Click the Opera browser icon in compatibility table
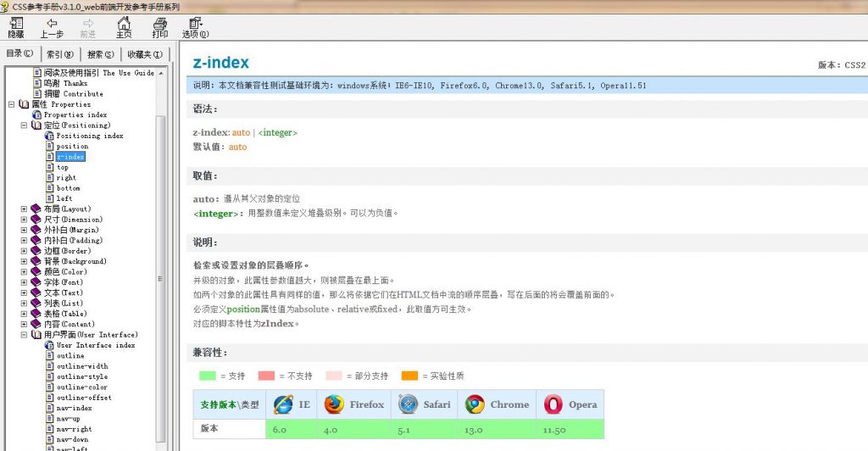The height and width of the screenshot is (451, 868). [554, 404]
